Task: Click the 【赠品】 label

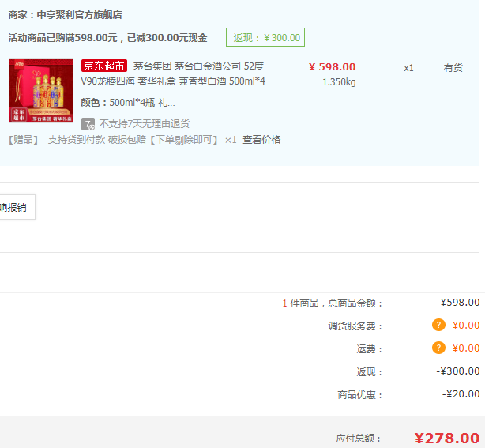Action: click(23, 140)
